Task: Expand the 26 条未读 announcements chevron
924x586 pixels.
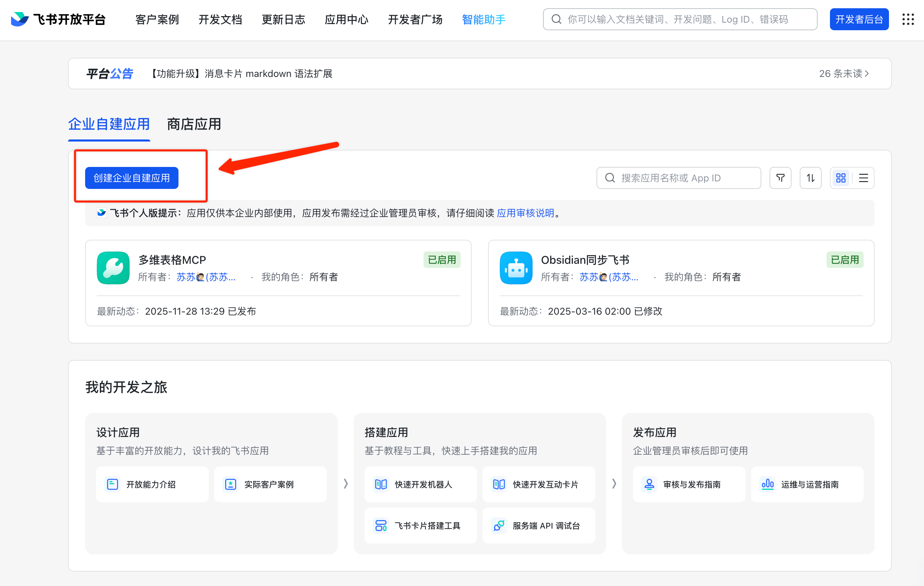Action: (x=866, y=74)
